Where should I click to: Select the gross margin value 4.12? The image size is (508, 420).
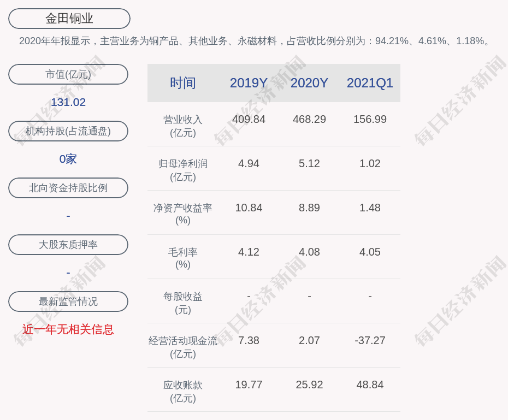pyautogui.click(x=249, y=252)
